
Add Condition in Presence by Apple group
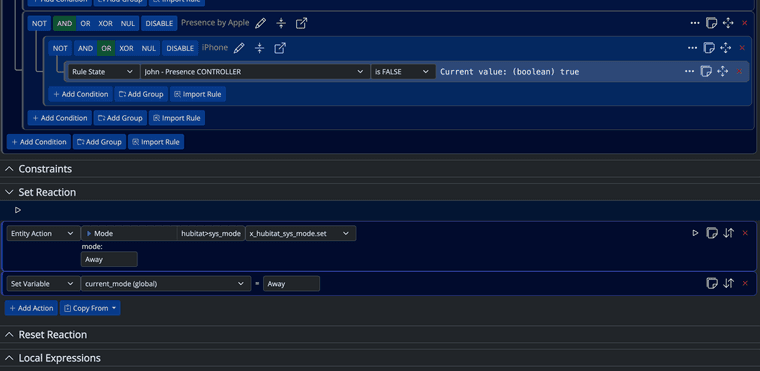(x=60, y=118)
